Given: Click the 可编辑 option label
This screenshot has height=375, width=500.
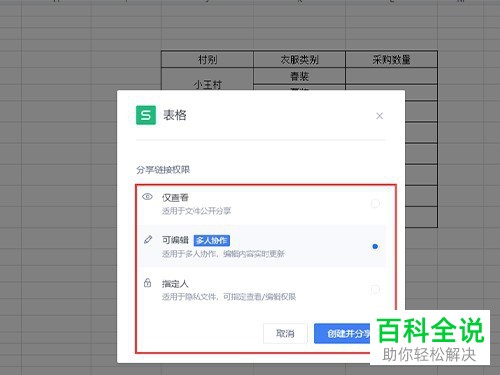Looking at the screenshot, I should coord(175,240).
